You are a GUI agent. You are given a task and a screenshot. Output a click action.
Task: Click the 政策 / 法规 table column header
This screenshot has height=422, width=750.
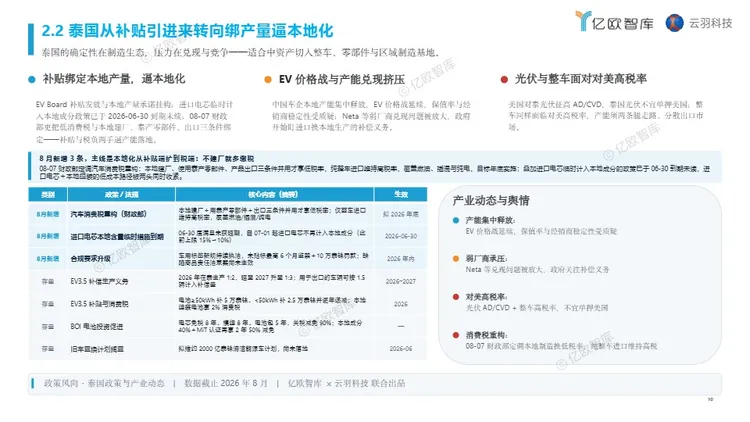[121, 194]
